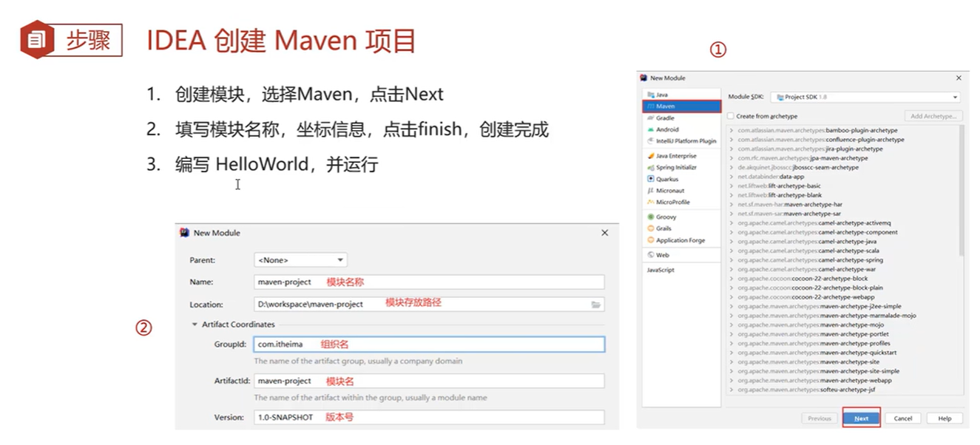This screenshot has width=980, height=445.
Task: Click the Next button
Action: [x=862, y=418]
